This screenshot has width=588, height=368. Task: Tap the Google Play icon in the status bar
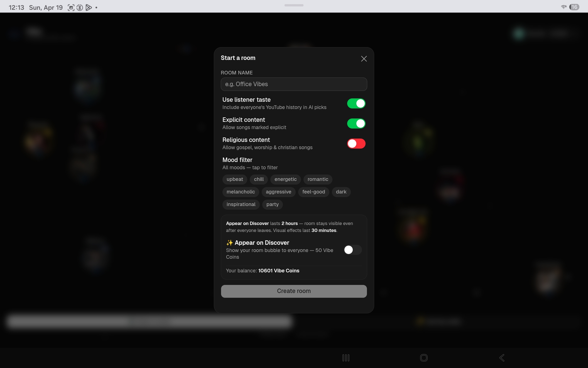(x=89, y=7)
